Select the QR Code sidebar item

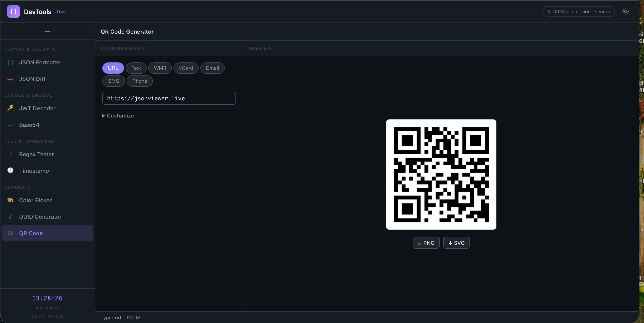pos(47,233)
